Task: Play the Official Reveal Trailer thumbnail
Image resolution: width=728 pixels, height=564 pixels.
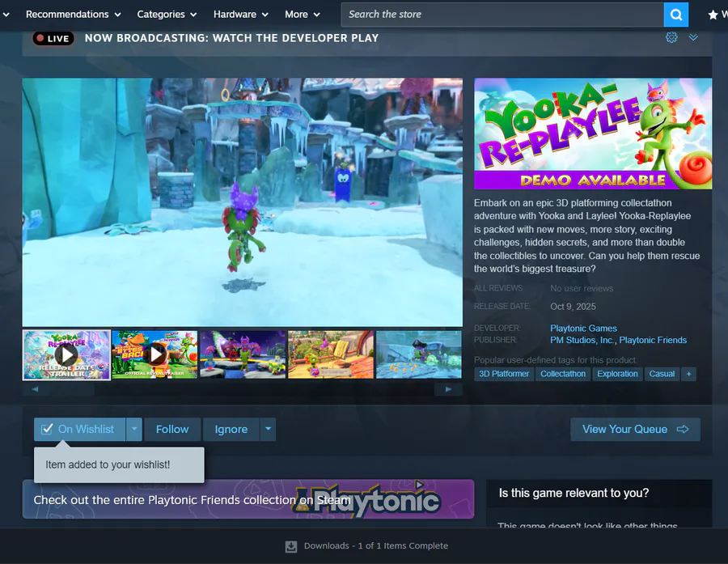Action: coord(154,355)
